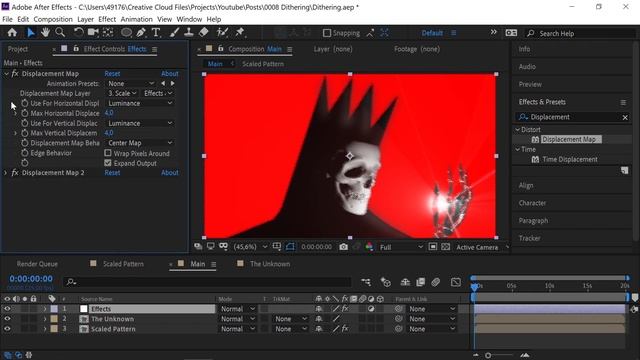
Task: Open viewer resolution Full dropdown
Action: [401, 247]
